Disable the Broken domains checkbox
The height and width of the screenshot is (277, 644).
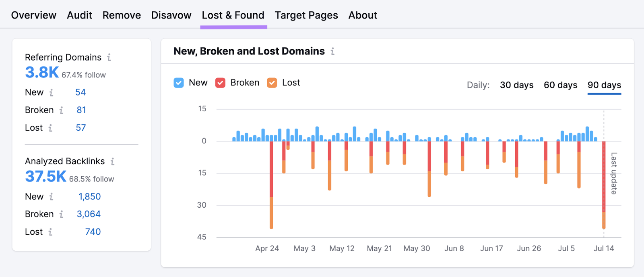coord(220,83)
